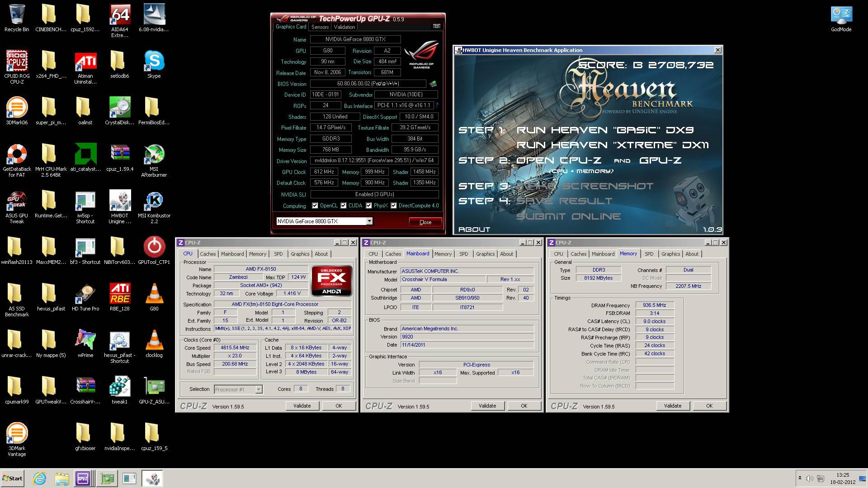
Task: Open CrystalDiskMark desktop icon
Action: tap(120, 111)
